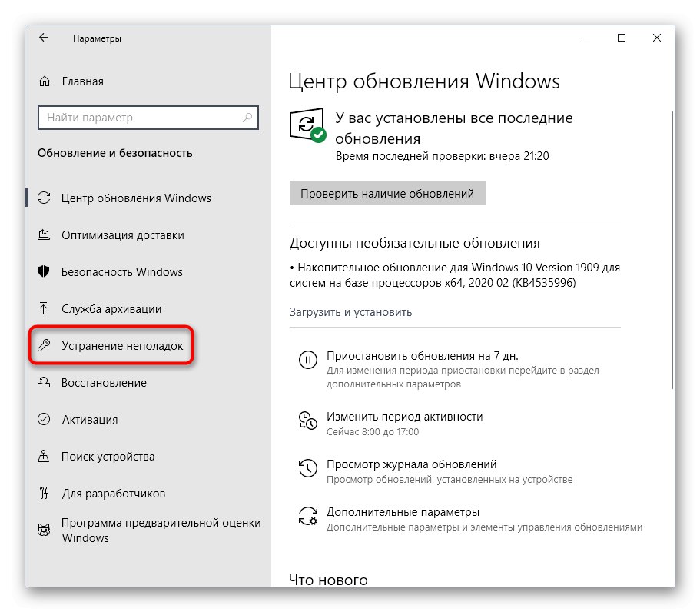Click Время последней проверки text
Image resolution: width=700 pixels, height=612 pixels.
coord(442,156)
